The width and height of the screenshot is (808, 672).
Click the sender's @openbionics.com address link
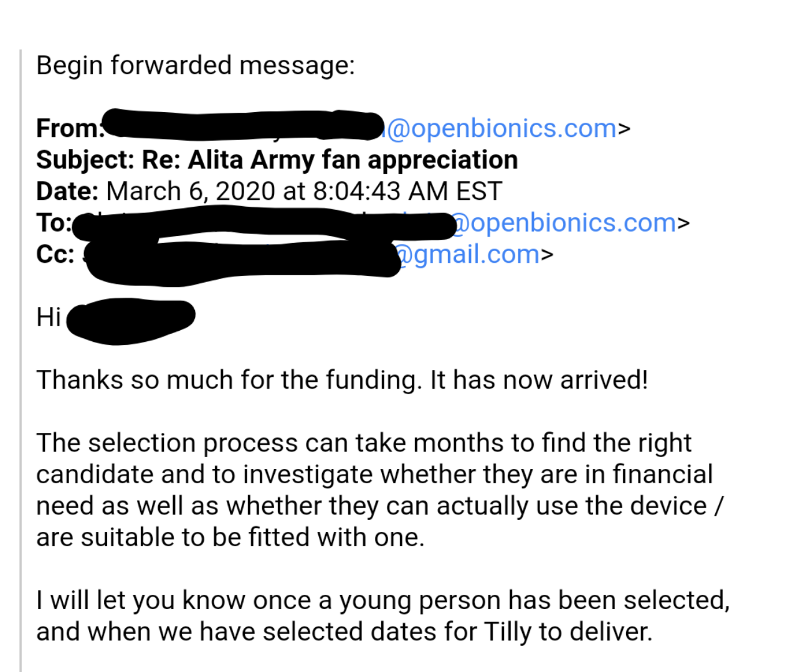501,128
